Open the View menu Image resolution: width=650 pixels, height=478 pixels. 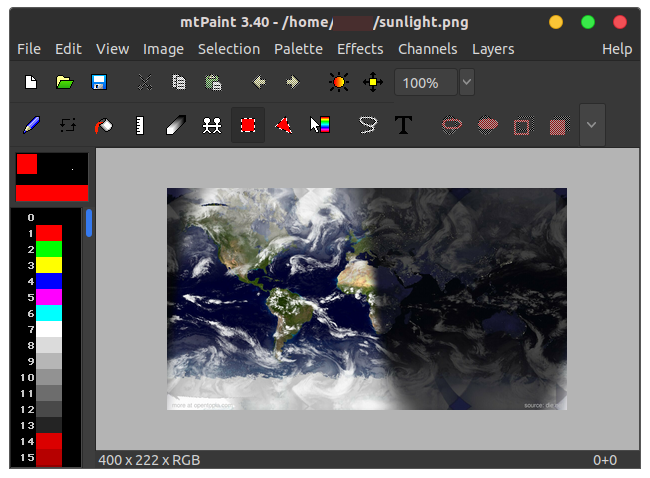tap(112, 49)
